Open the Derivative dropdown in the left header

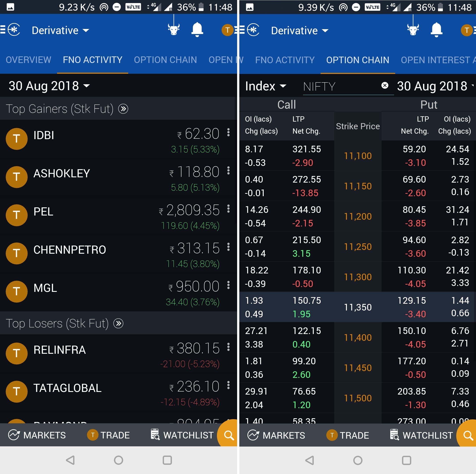[x=60, y=31]
